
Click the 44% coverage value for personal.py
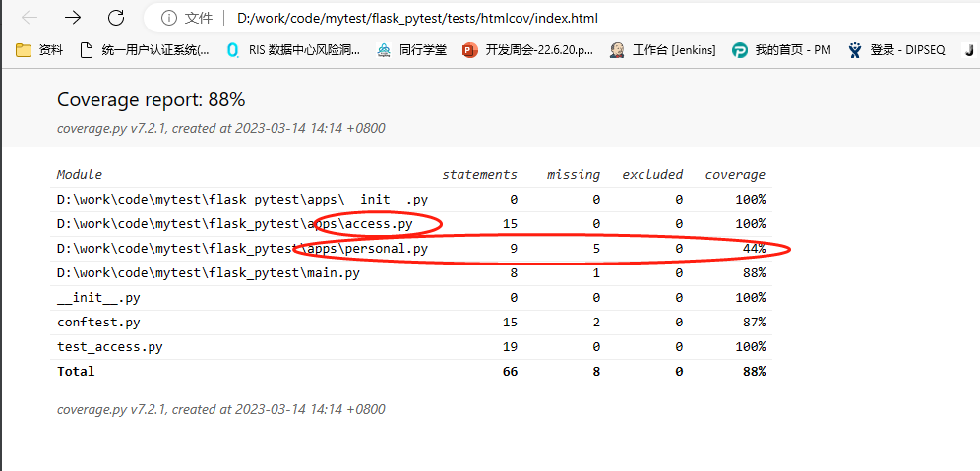tap(754, 249)
